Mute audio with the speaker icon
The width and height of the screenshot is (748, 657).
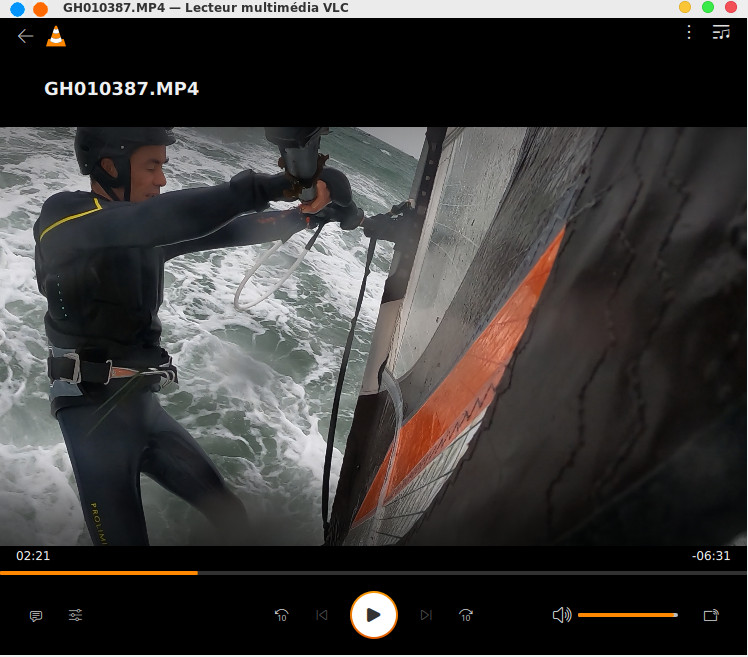tap(561, 615)
